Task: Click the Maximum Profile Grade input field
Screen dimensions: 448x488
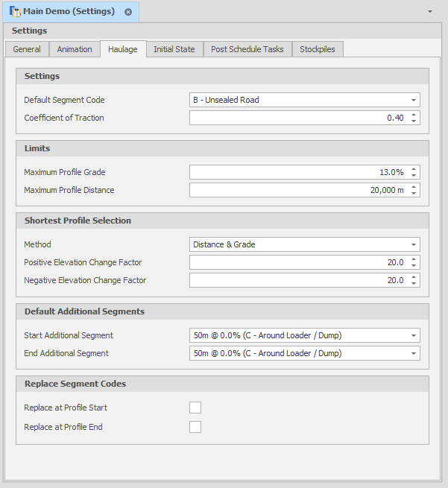Action: (x=298, y=172)
